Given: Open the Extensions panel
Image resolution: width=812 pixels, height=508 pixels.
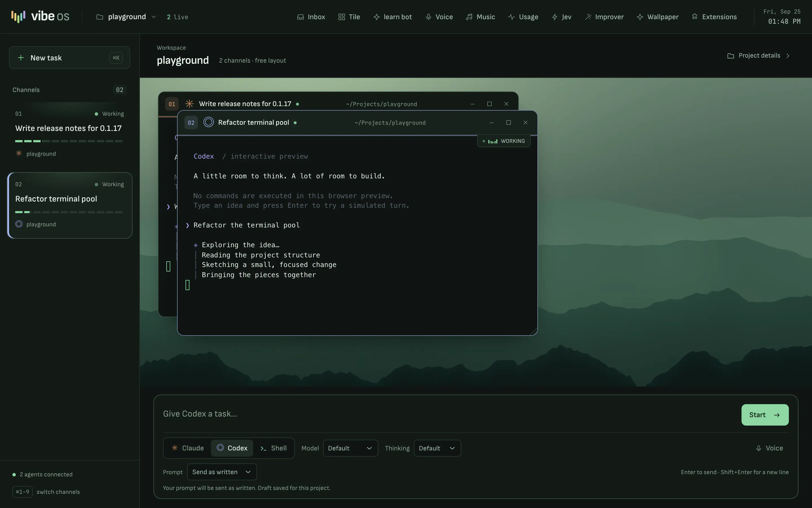Looking at the screenshot, I should click(714, 17).
